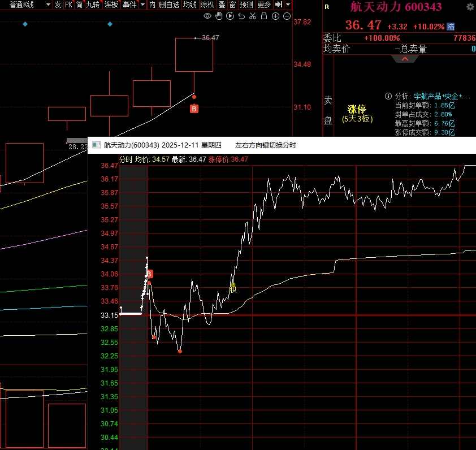Click the R badge beside the stock name
The height and width of the screenshot is (450, 476).
[x=327, y=7]
